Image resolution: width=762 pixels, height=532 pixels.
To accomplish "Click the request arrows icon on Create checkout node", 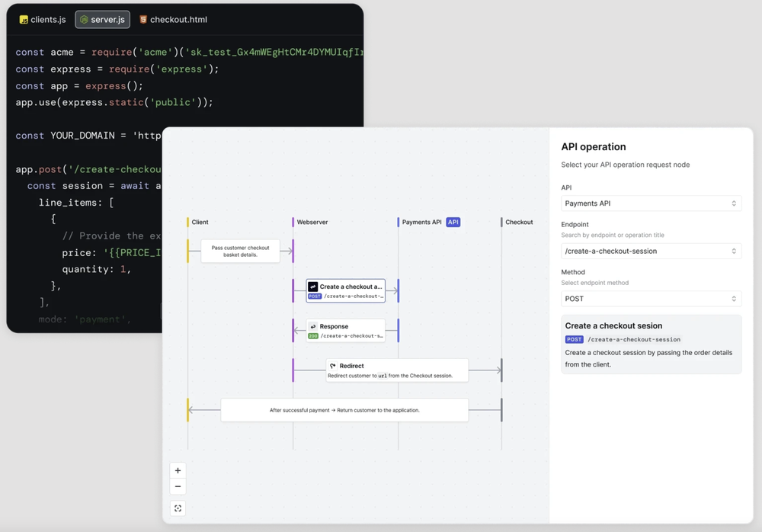I will [x=313, y=287].
